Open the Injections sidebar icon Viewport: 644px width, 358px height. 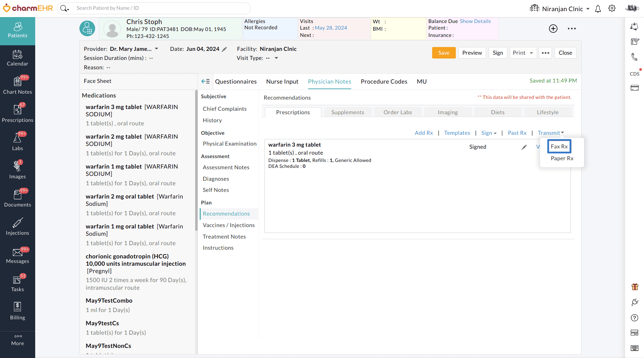pyautogui.click(x=17, y=227)
